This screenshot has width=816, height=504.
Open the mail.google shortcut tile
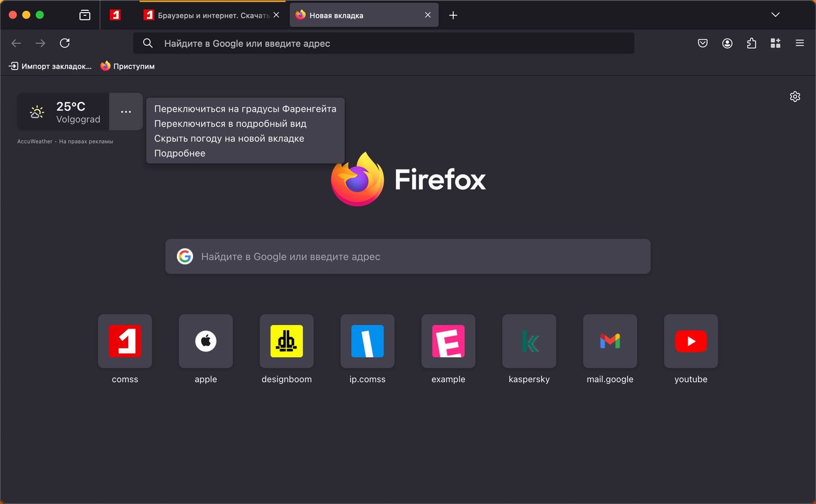pos(610,349)
